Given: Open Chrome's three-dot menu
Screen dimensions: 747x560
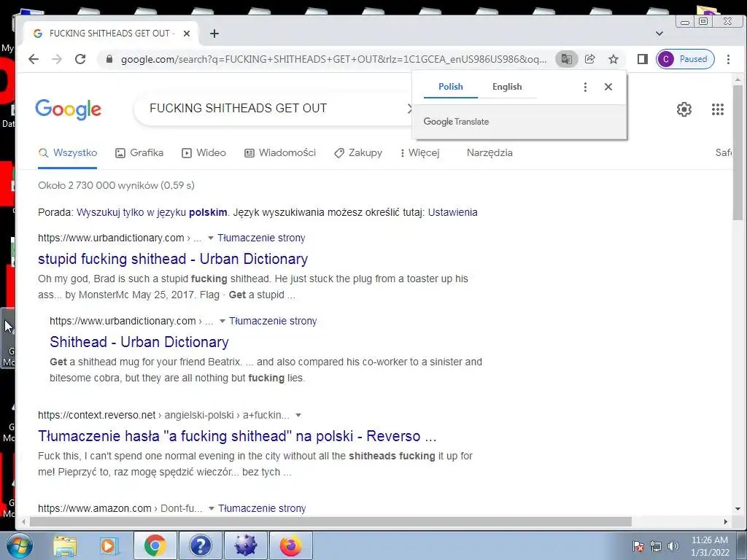Looking at the screenshot, I should [728, 59].
